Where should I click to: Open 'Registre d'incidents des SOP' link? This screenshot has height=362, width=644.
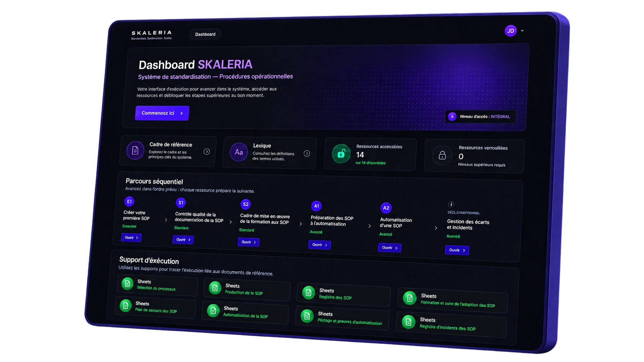click(x=448, y=327)
